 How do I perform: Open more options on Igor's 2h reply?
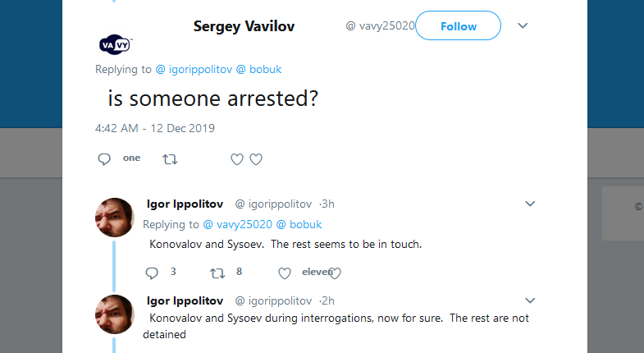530,300
